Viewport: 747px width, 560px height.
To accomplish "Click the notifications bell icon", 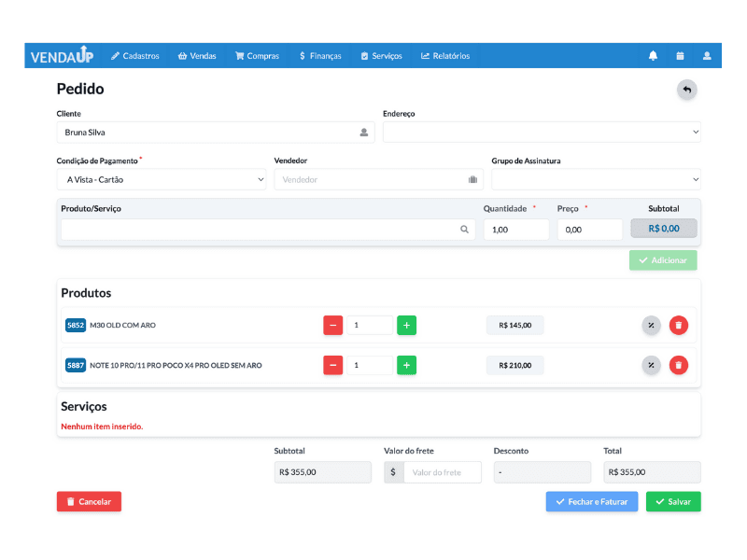I will (653, 56).
